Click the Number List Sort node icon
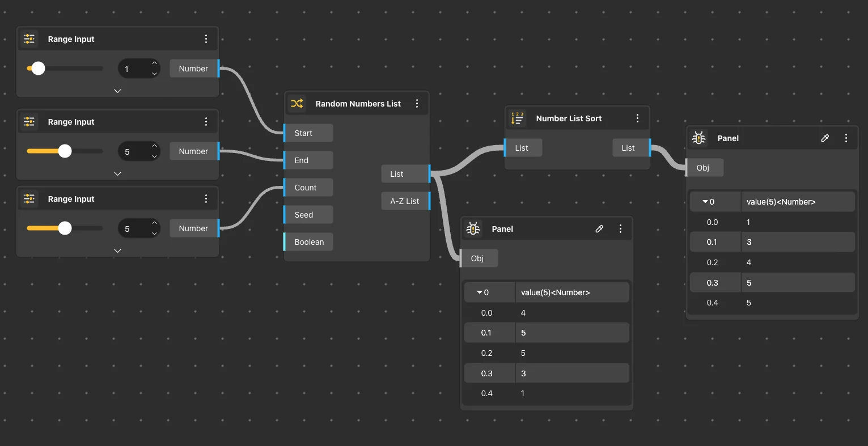Viewport: 868px width, 446px height. 517,118
